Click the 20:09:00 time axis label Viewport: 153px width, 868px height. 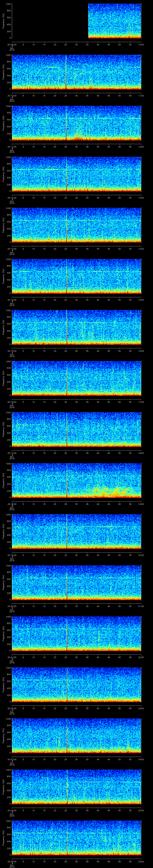(x=12, y=44)
